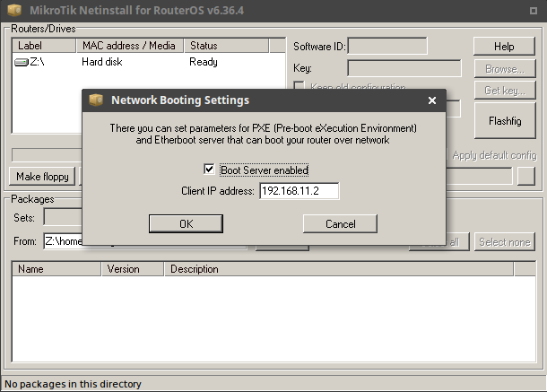Close the Network Booting Settings dialog

click(432, 100)
